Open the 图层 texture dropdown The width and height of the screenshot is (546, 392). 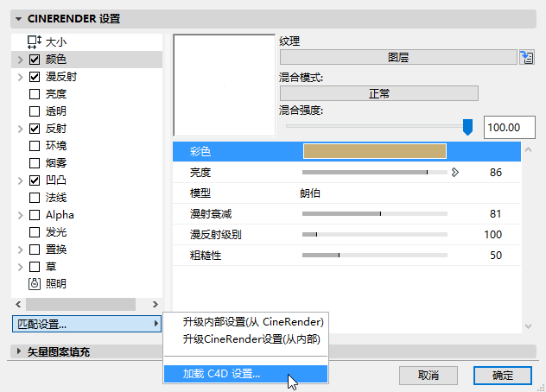(398, 57)
